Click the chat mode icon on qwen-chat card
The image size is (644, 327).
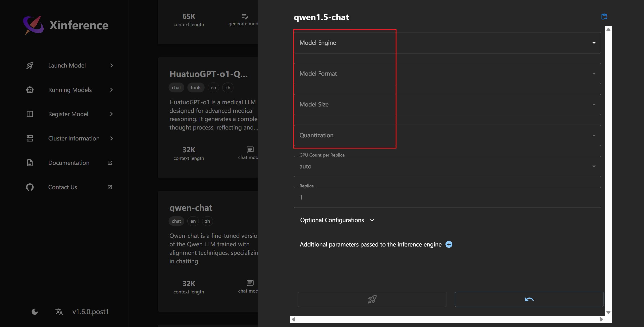click(250, 283)
